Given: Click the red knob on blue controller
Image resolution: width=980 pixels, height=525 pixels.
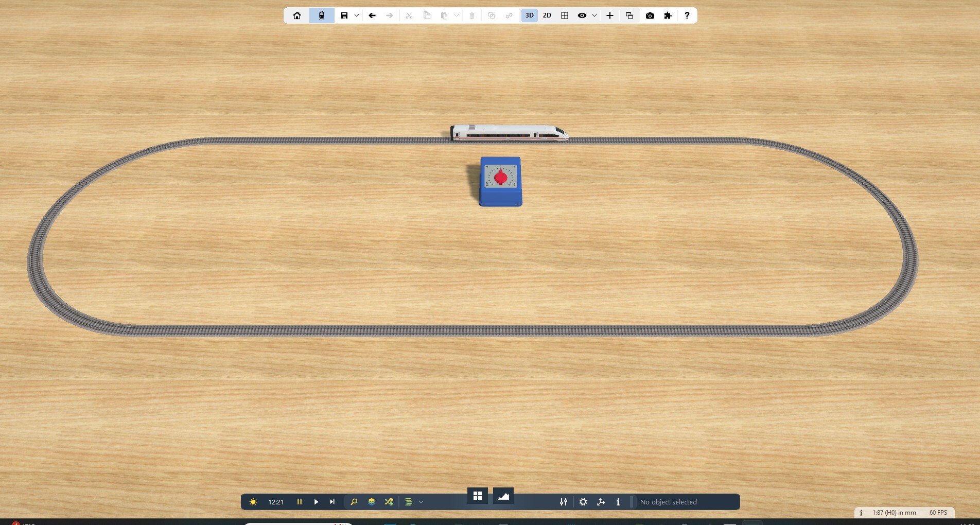Looking at the screenshot, I should pyautogui.click(x=501, y=178).
